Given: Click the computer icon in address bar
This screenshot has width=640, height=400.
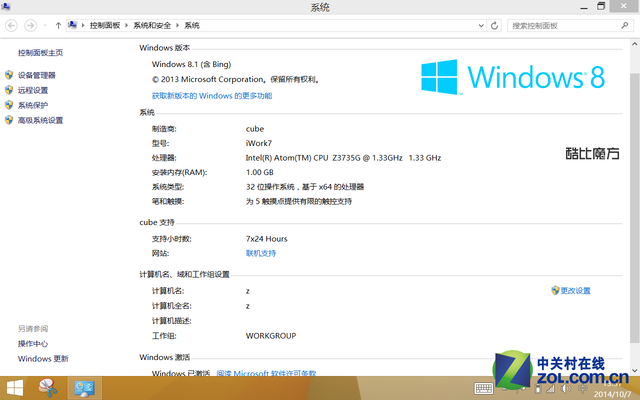Looking at the screenshot, I should coord(72,25).
